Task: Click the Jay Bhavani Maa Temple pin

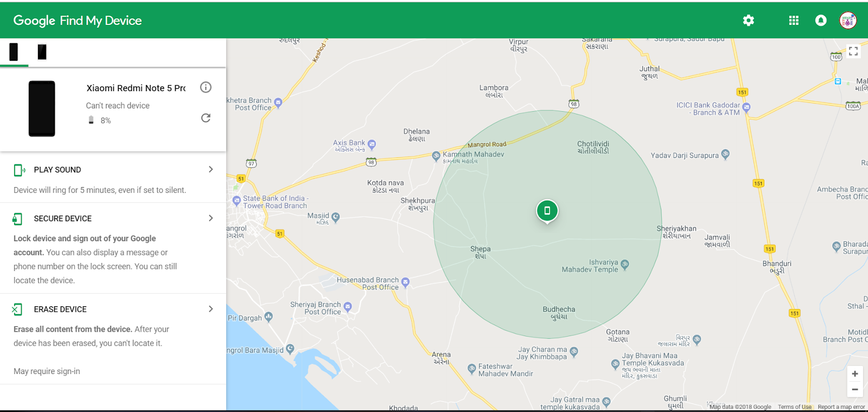Action: point(615,364)
